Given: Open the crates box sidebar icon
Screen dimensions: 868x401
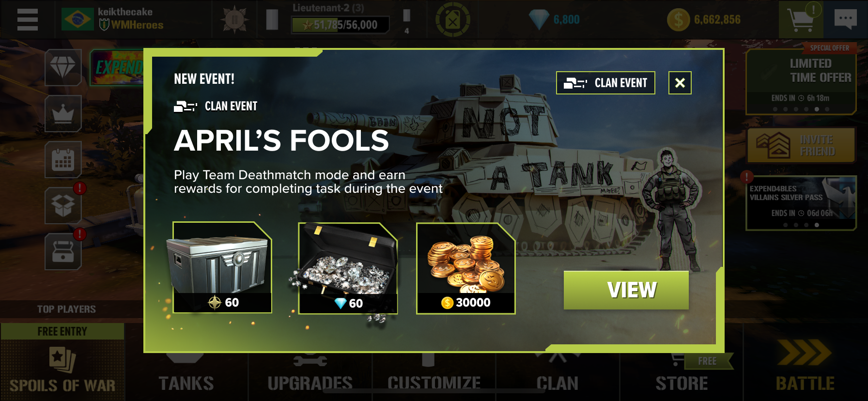Looking at the screenshot, I should [63, 206].
